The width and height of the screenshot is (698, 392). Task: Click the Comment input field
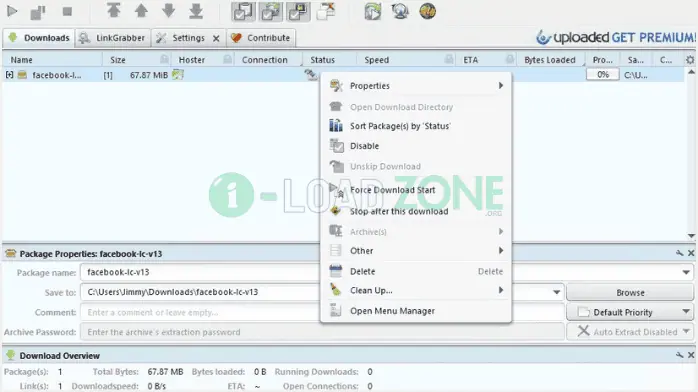pyautogui.click(x=200, y=312)
